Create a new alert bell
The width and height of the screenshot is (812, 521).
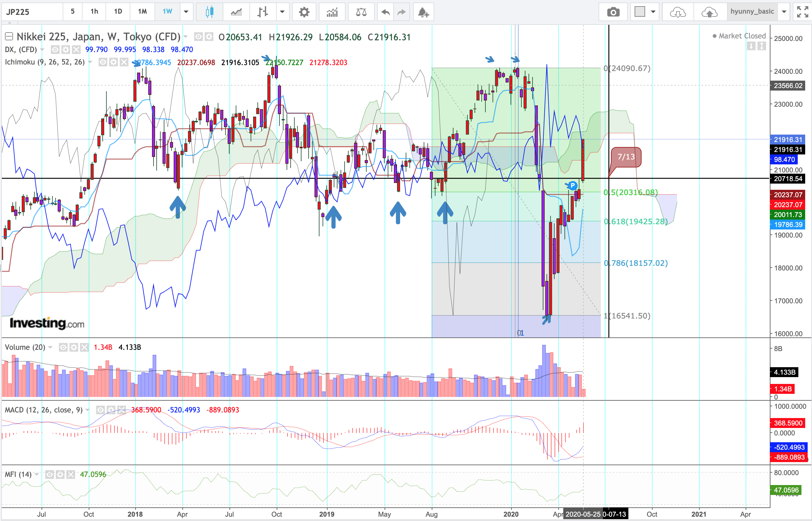tap(423, 12)
